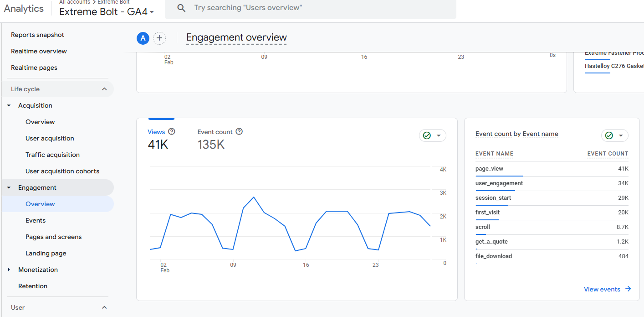
Task: Collapse the Engagement menu group
Action: click(9, 187)
